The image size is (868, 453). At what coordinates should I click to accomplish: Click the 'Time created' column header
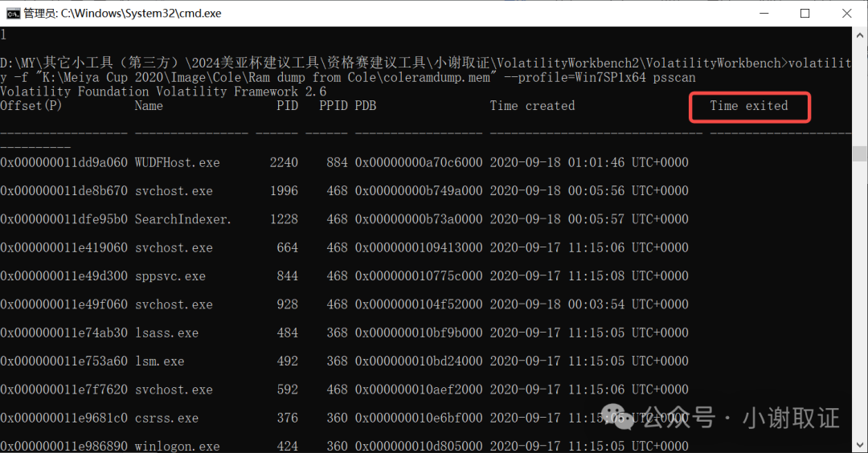(532, 106)
